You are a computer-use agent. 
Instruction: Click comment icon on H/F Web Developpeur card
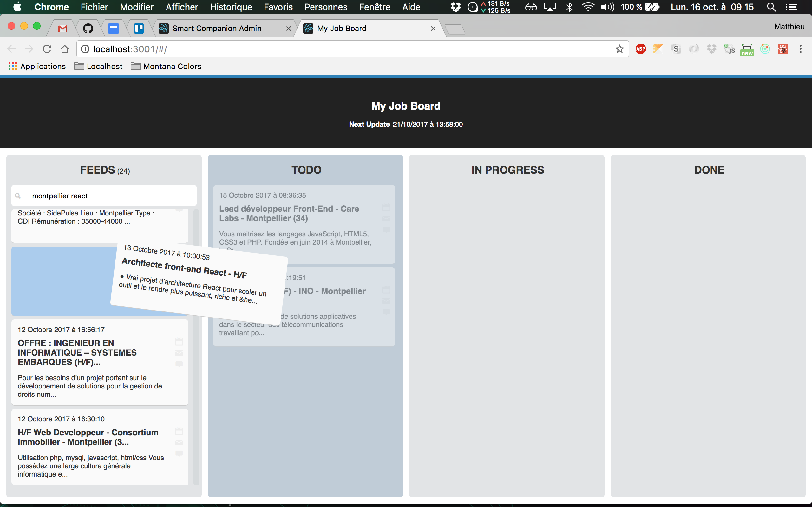(179, 453)
